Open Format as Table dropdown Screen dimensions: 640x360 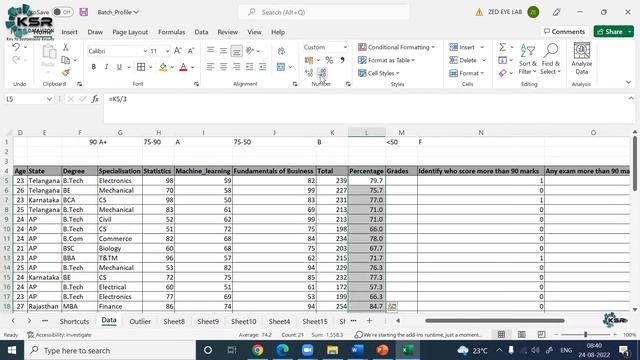[x=386, y=60]
